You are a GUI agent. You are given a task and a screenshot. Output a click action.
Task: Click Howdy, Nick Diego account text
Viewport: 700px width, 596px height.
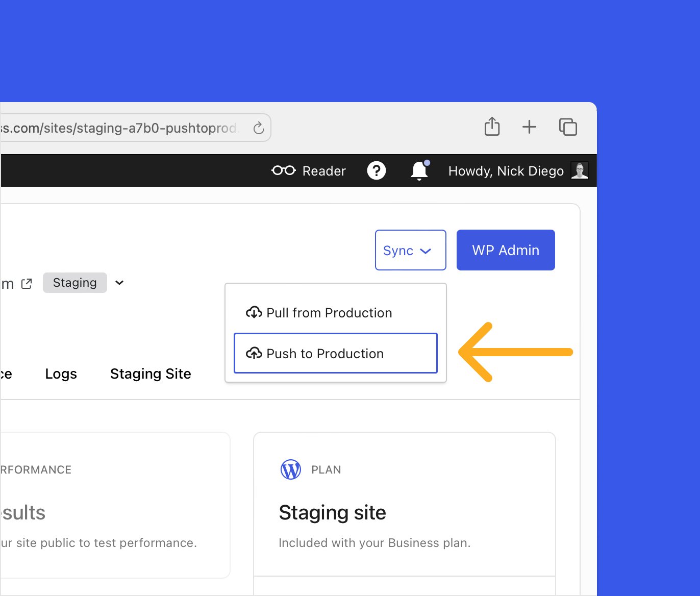pos(506,171)
